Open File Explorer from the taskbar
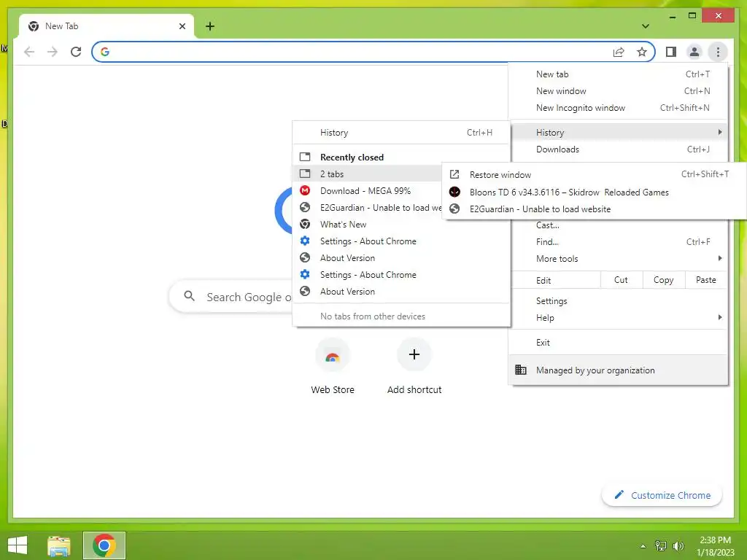The width and height of the screenshot is (747, 560). (x=59, y=545)
